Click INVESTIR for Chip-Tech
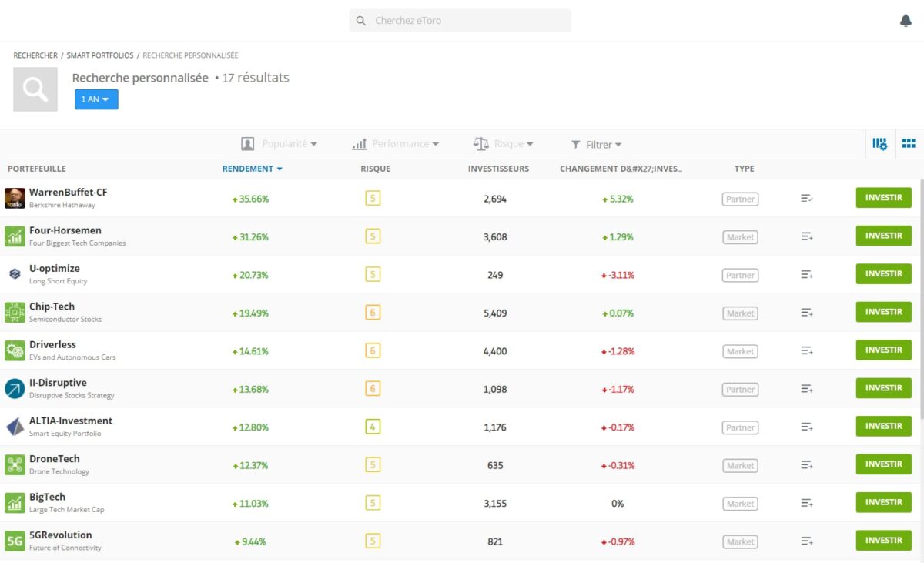 point(883,312)
